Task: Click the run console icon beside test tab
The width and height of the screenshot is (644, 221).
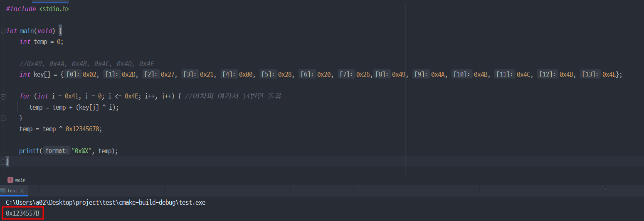Action: click(x=3, y=191)
